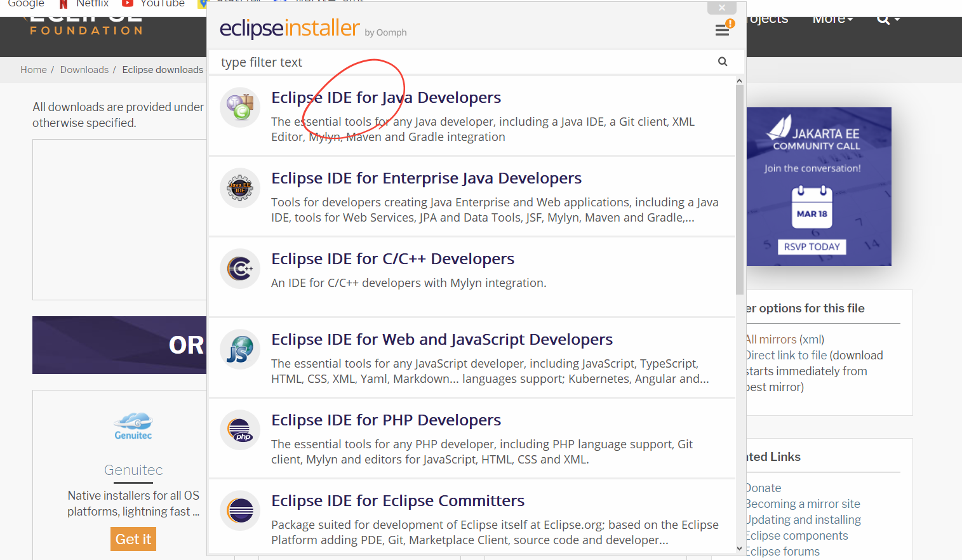Click the Genuitec cloud logo

tap(133, 426)
